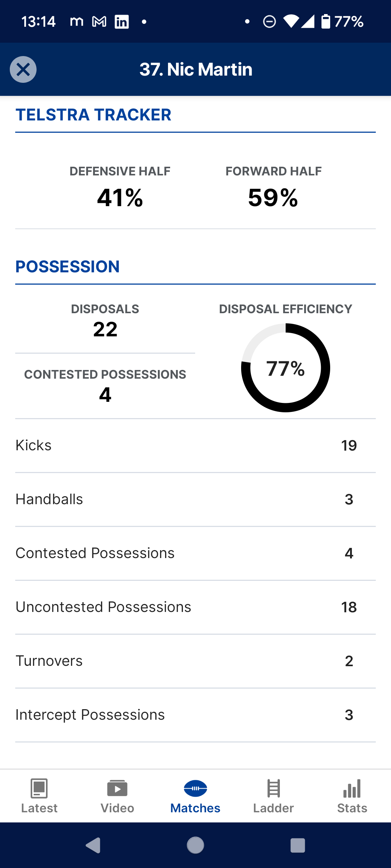The image size is (391, 868).
Task: Open the Ladder tab icon
Action: coord(274,788)
